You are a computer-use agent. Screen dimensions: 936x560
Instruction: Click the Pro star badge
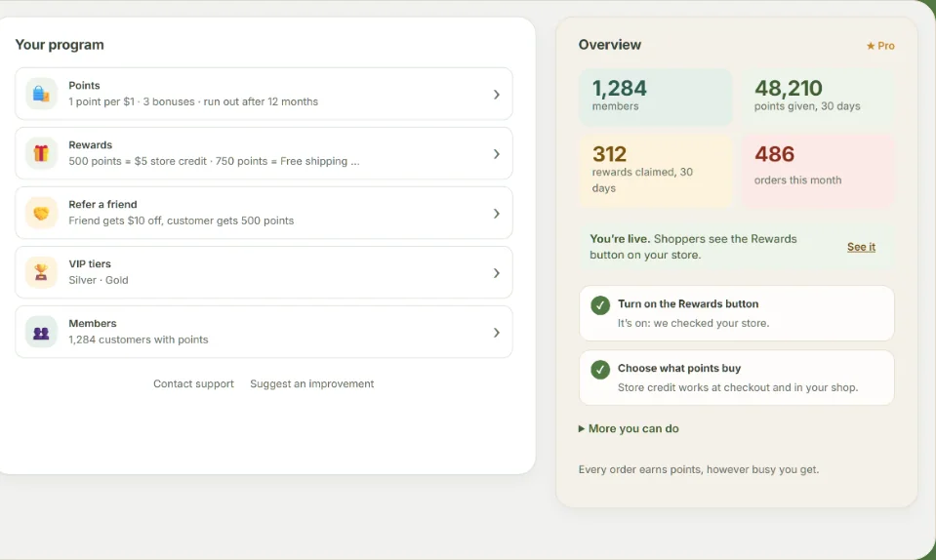coord(880,46)
